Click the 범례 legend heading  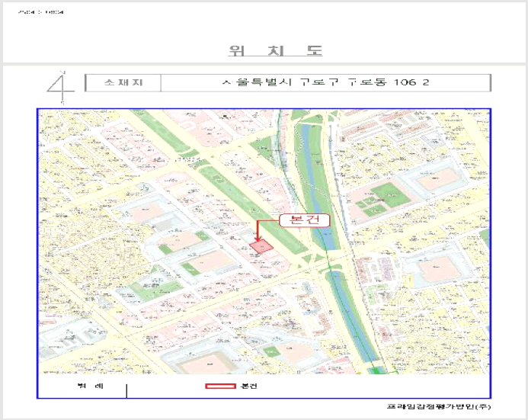point(90,386)
